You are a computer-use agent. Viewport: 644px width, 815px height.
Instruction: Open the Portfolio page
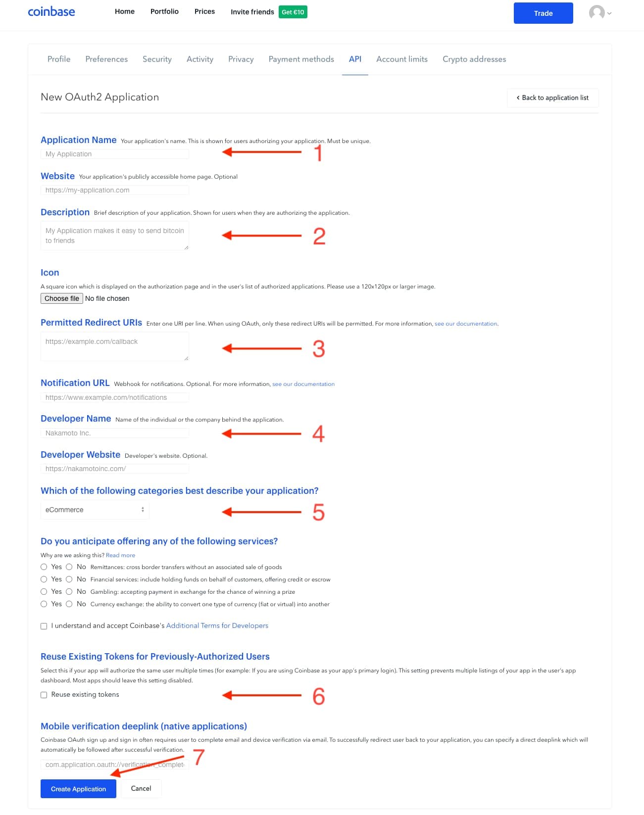(x=164, y=11)
